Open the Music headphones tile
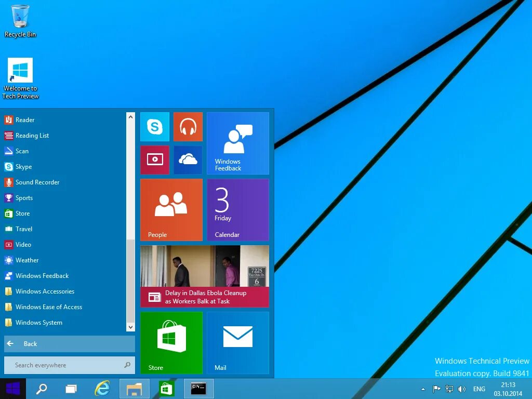This screenshot has width=532, height=399. pyautogui.click(x=188, y=127)
